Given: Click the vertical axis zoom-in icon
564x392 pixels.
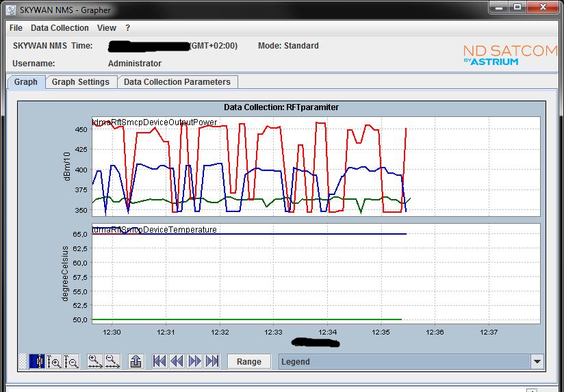Looking at the screenshot, I should point(54,361).
